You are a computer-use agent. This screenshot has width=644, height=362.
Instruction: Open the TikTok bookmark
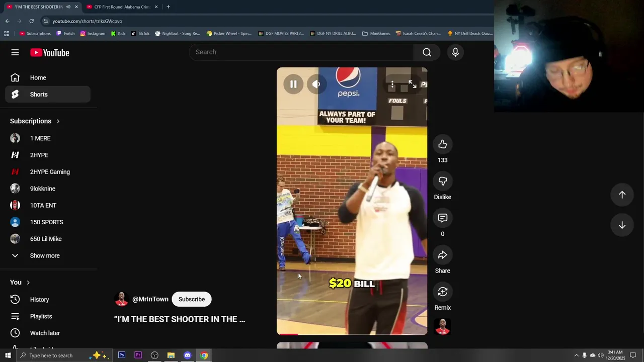(x=140, y=34)
